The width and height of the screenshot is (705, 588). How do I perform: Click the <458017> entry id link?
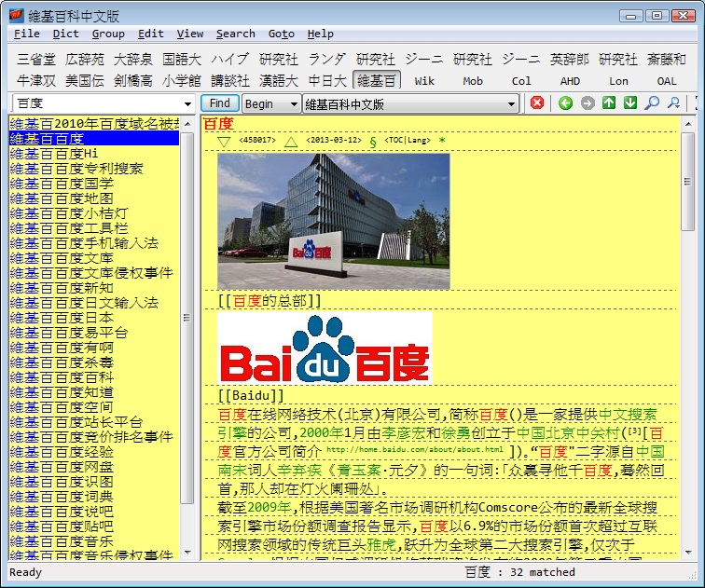[x=257, y=140]
